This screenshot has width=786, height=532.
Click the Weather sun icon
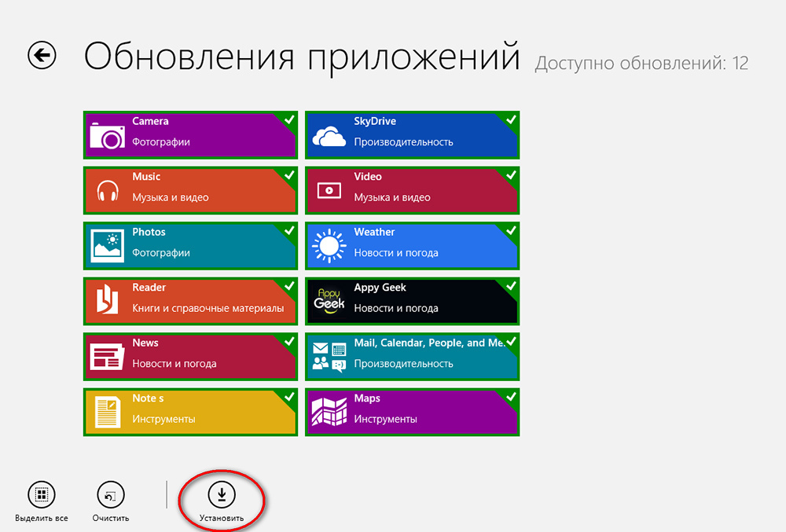click(x=329, y=246)
